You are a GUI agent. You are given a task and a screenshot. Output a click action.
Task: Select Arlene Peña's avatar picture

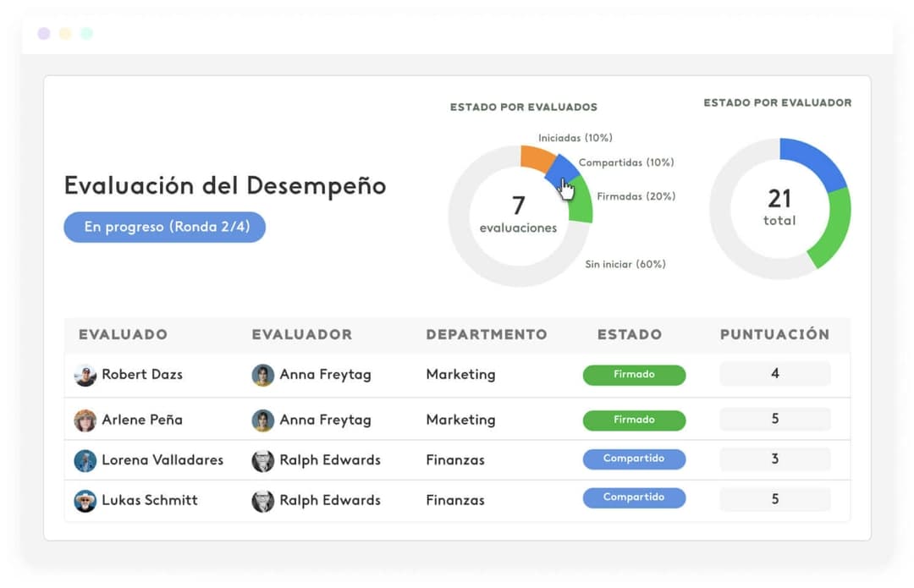[85, 420]
